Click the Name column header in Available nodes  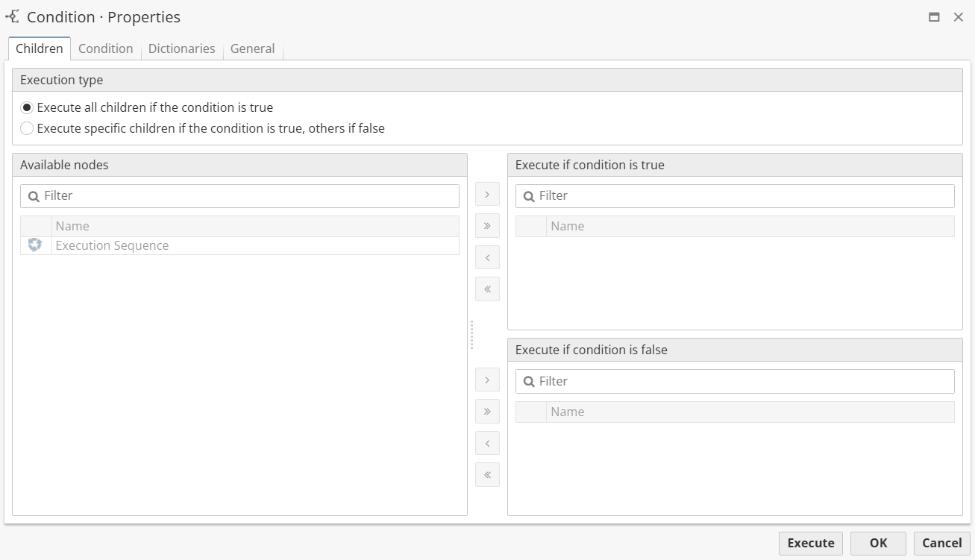click(71, 226)
